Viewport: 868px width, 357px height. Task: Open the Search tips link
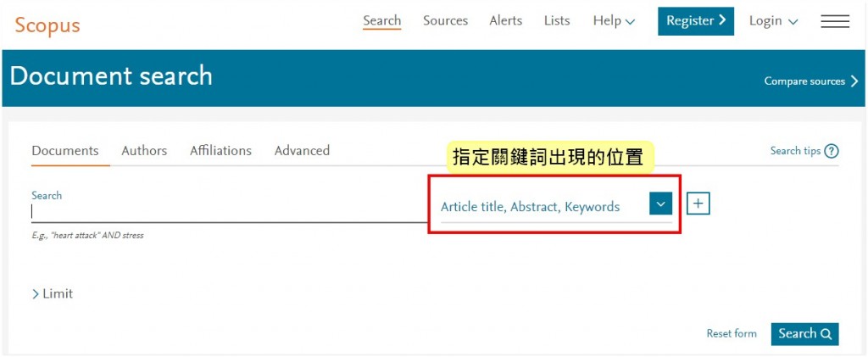click(795, 151)
